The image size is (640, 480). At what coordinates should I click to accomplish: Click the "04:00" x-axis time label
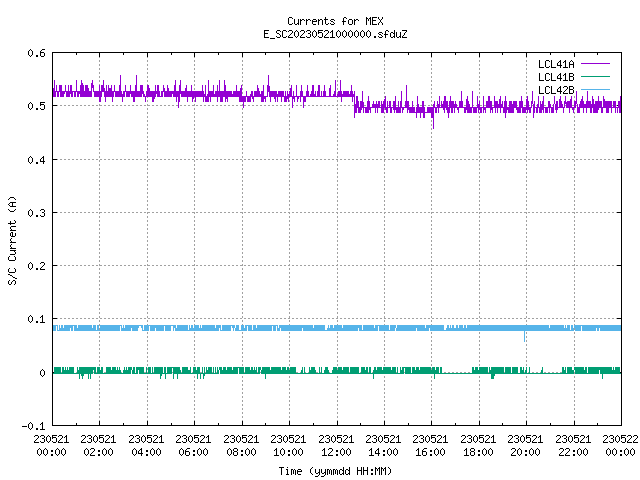coord(146,452)
